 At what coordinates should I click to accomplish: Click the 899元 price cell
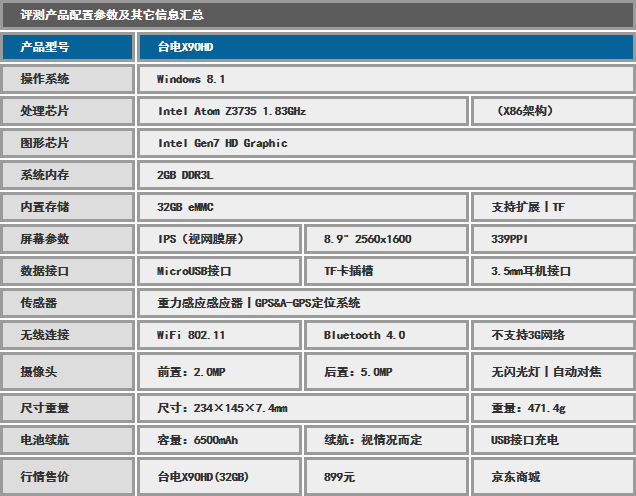(x=387, y=477)
